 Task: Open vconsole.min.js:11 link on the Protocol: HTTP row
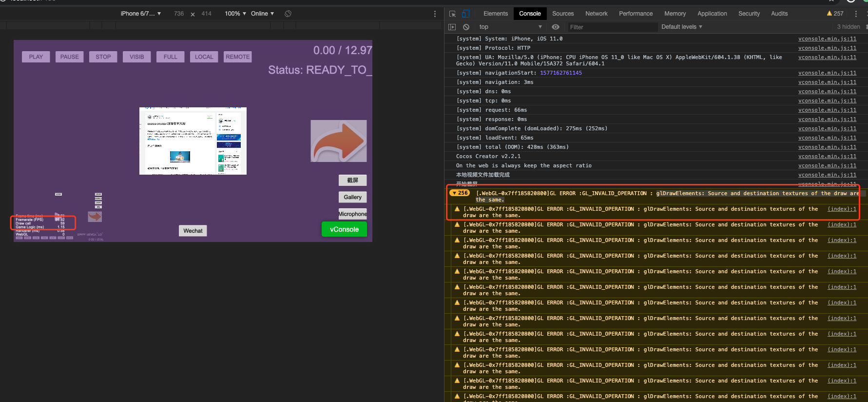point(827,48)
